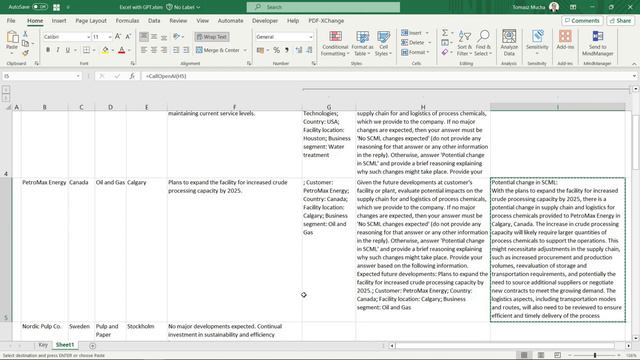
Task: Click the Delete cells button
Action: 414,42
